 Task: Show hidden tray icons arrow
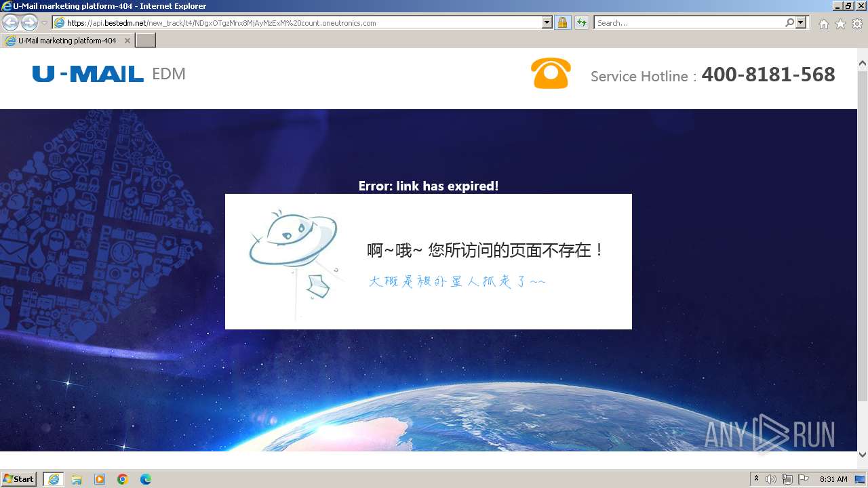(x=757, y=479)
